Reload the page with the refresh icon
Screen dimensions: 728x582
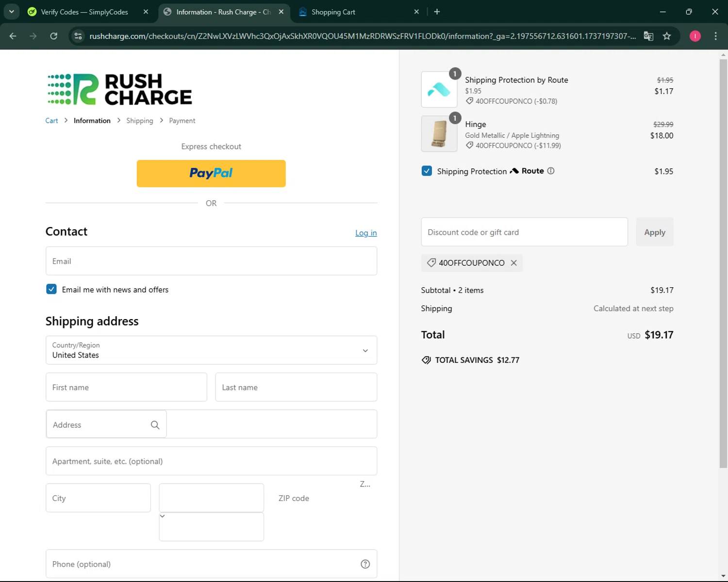[x=54, y=36]
